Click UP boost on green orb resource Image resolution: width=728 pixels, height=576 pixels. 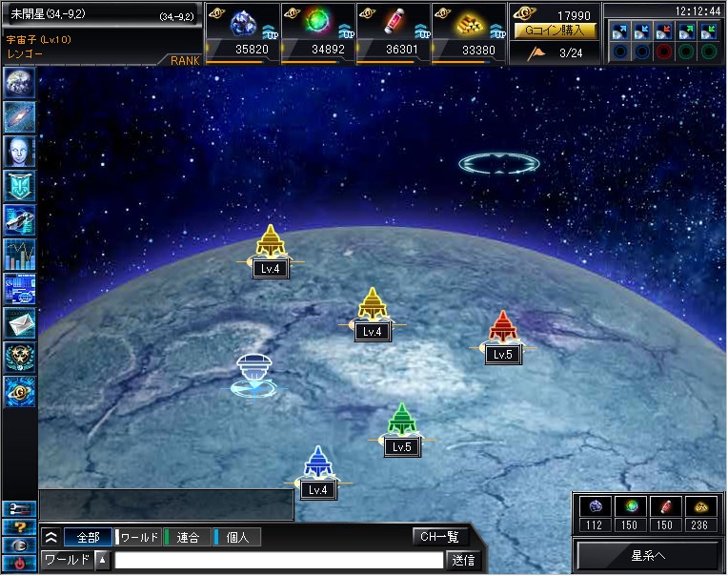[x=346, y=31]
